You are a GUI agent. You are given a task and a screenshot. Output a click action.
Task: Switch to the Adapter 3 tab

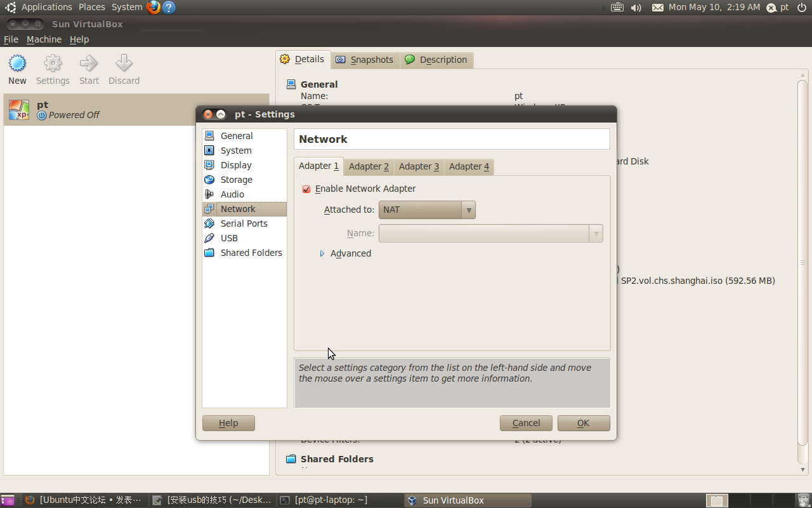(419, 166)
